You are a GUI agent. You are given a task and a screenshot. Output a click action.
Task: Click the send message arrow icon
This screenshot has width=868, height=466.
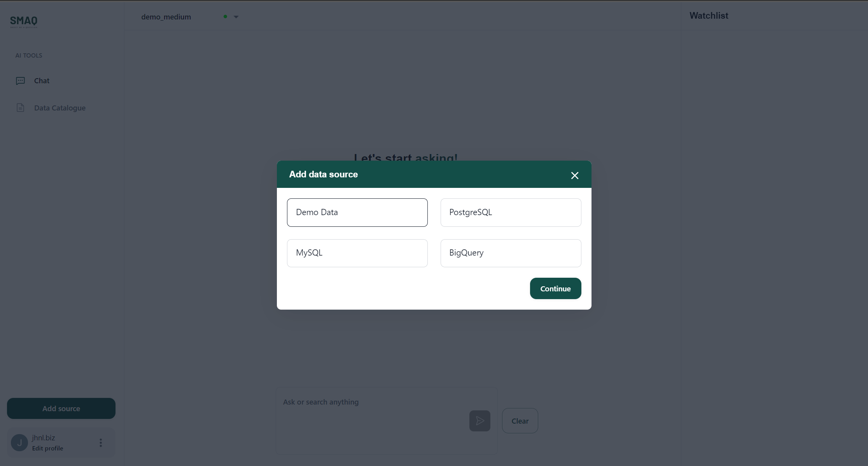[479, 420]
